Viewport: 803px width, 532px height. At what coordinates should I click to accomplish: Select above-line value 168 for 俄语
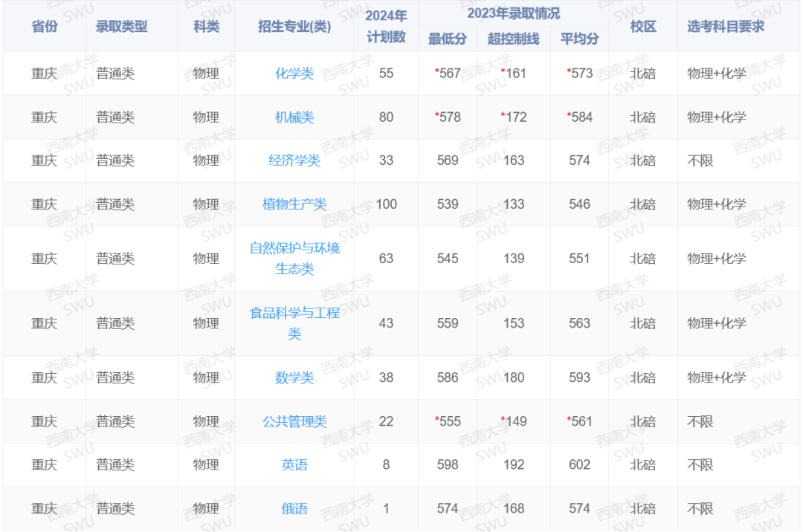pos(514,508)
